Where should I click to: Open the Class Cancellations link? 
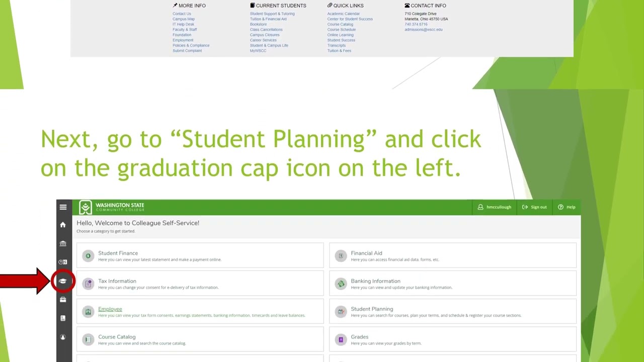pyautogui.click(x=266, y=30)
